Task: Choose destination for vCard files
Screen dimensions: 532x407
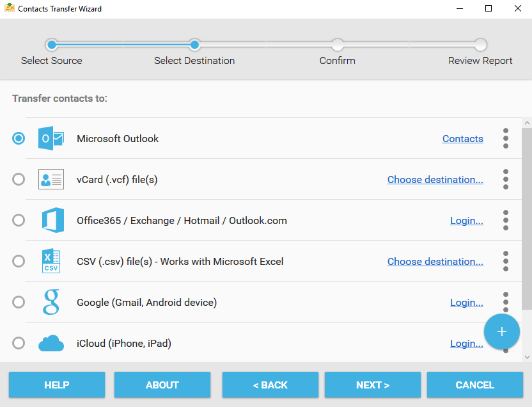Action: tap(435, 180)
